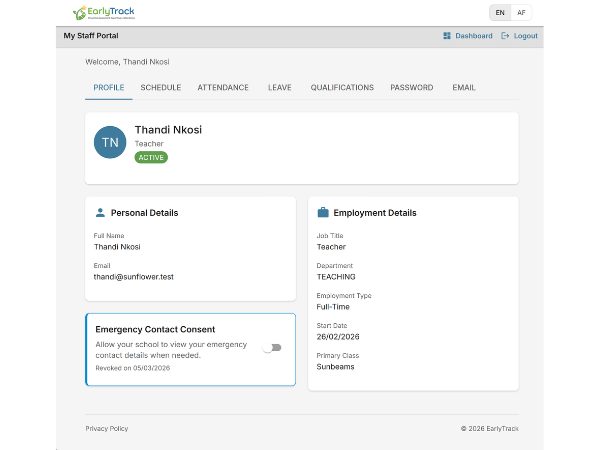Switch to the Leave tab

[x=280, y=88]
